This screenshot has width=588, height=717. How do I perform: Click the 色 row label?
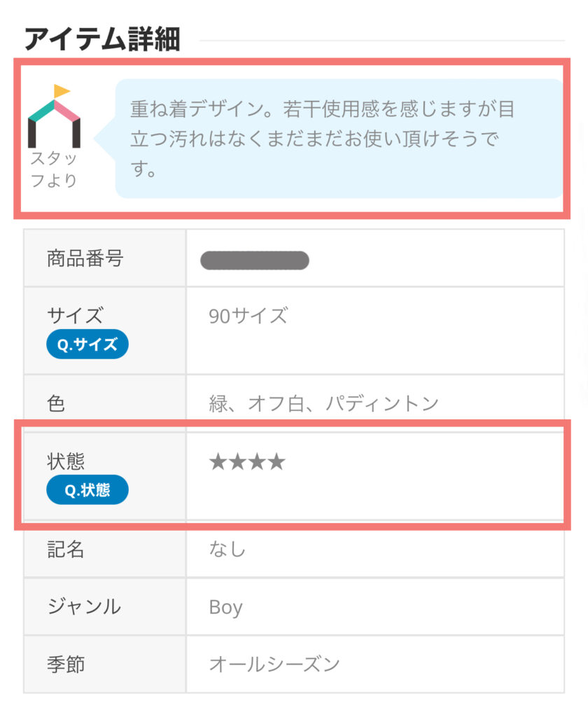tap(56, 403)
